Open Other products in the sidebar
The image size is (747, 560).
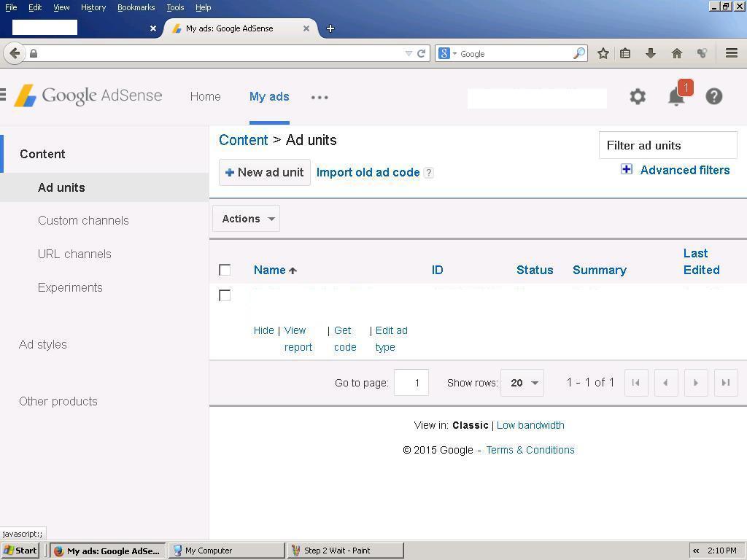(x=58, y=402)
